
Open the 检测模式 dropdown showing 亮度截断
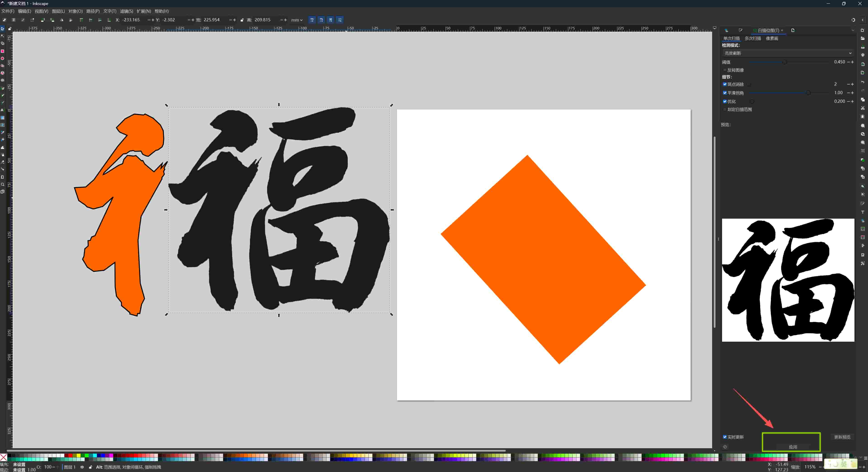click(788, 53)
